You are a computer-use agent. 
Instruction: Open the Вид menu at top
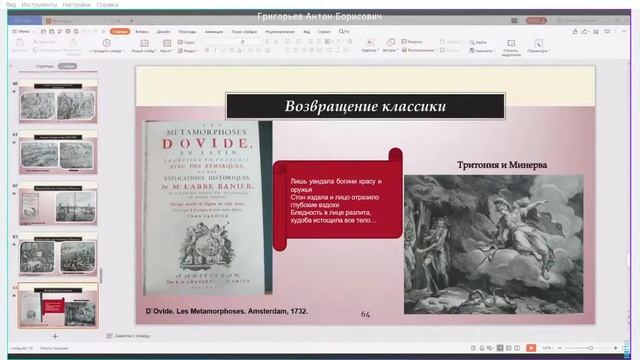coord(11,4)
